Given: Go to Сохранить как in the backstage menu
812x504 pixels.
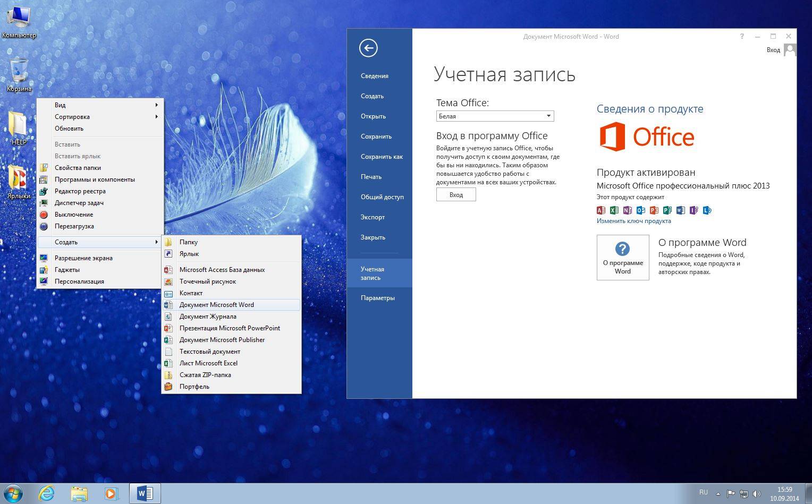Looking at the screenshot, I should (x=382, y=157).
